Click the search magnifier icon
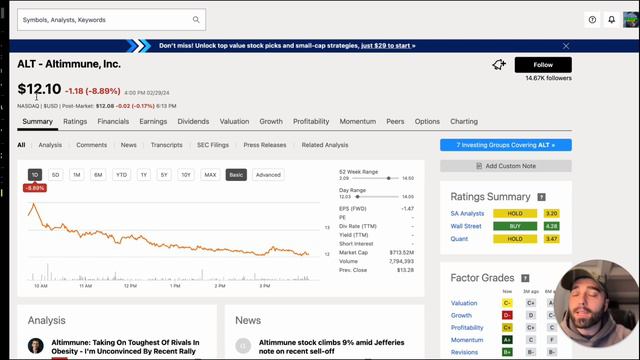Image resolution: width=640 pixels, height=360 pixels. (x=196, y=20)
